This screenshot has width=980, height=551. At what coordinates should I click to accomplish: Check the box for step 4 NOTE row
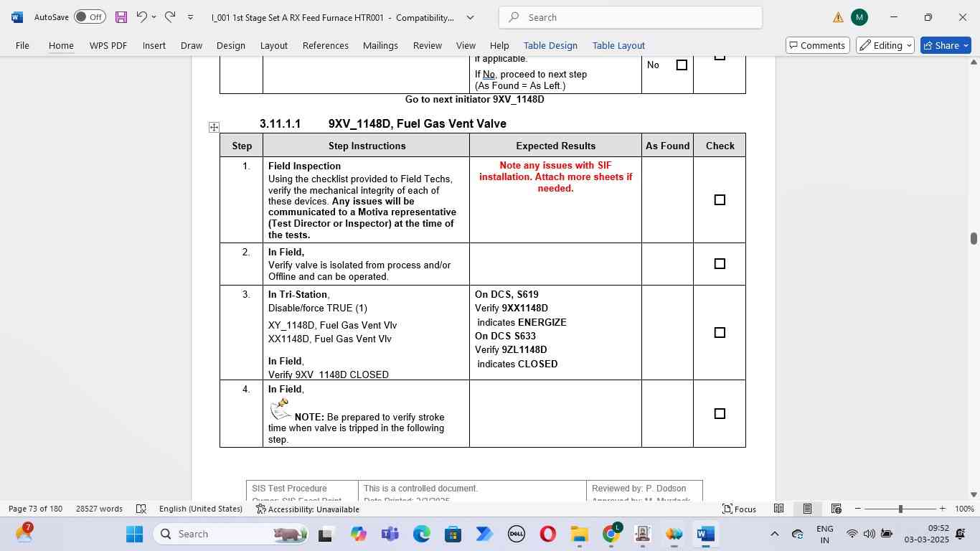tap(720, 414)
